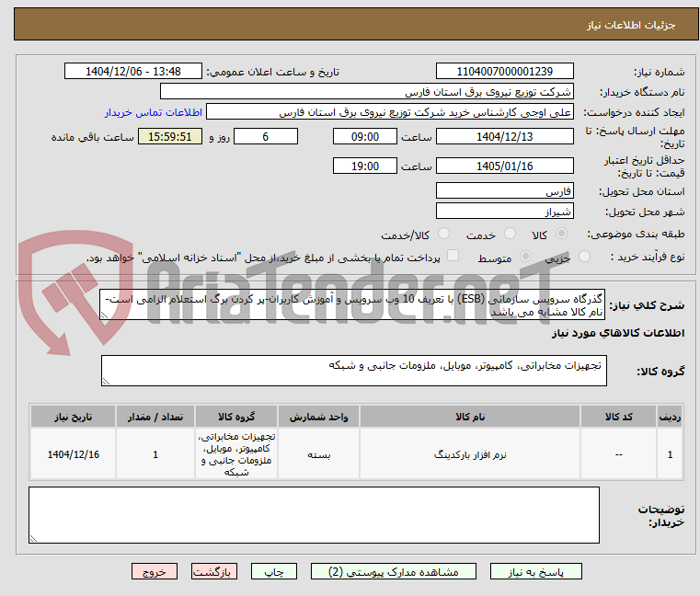
Task: Click the توضیحات خریدار empty text area
Action: click(x=314, y=515)
